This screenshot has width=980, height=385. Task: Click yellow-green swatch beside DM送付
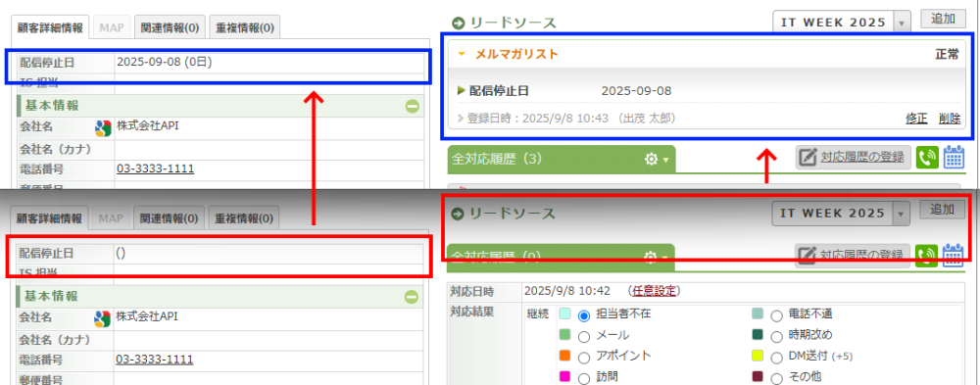(758, 357)
